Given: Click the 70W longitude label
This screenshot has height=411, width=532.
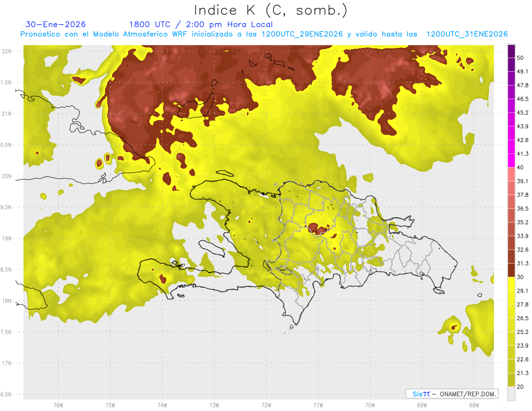Looking at the screenshot, I should pyautogui.click(x=370, y=405).
